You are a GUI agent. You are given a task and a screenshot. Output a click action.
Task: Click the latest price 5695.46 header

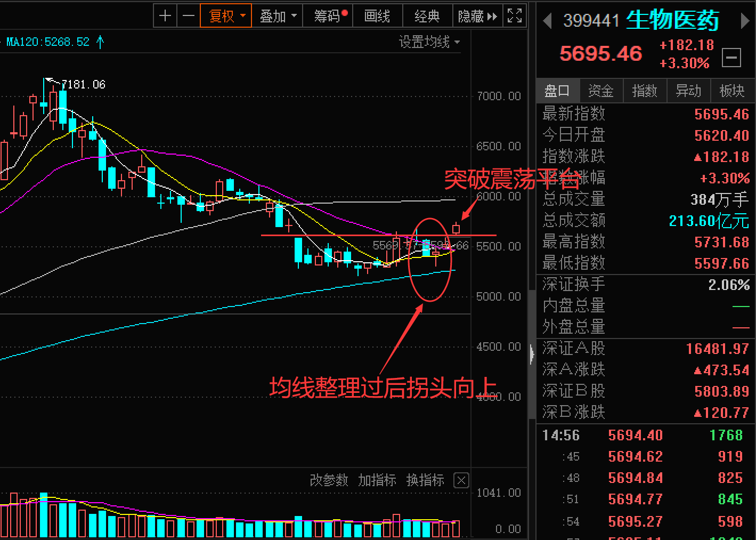point(601,53)
